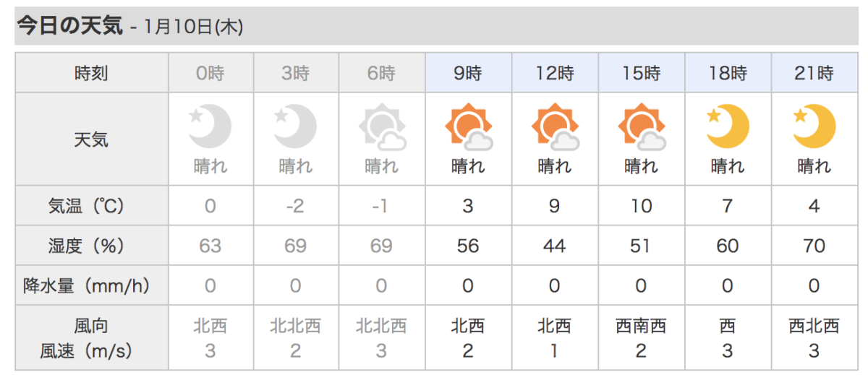868x380 pixels.
Task: Select the yellow moon icon at 18時
Action: (728, 126)
